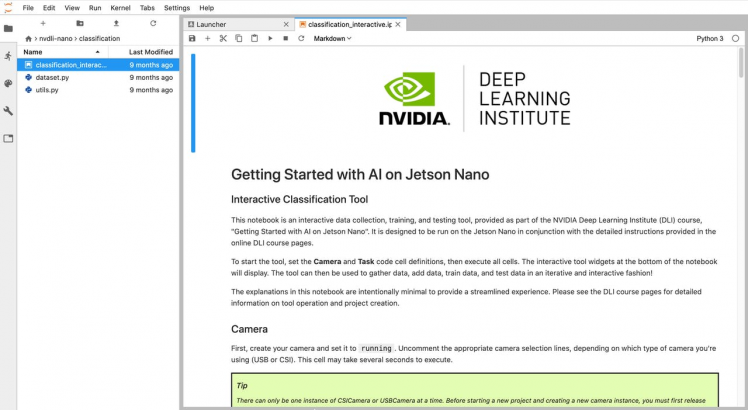Open the Notebook Tools wrench icon
This screenshot has width=748, height=410.
pyautogui.click(x=8, y=111)
